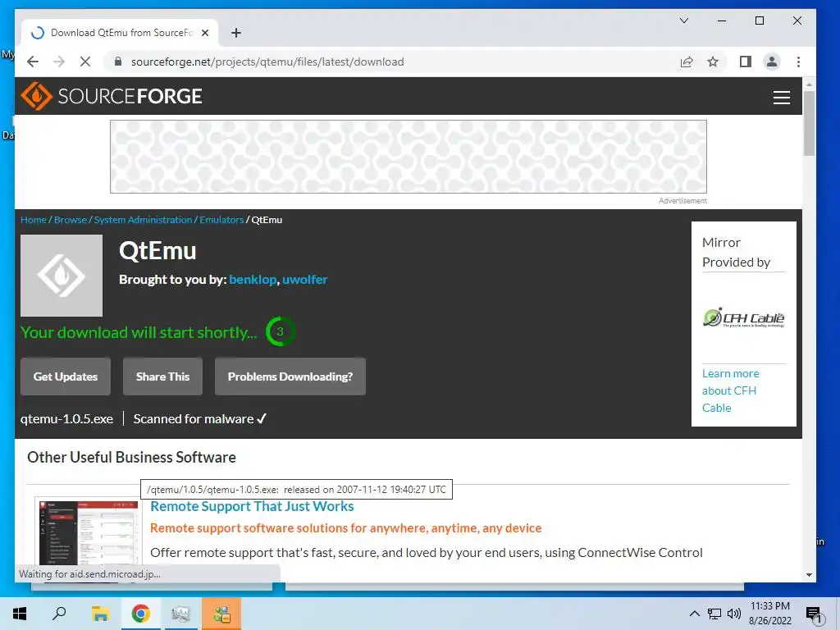Show hidden tray icons chevron
This screenshot has width=840, height=630.
pyautogui.click(x=694, y=614)
